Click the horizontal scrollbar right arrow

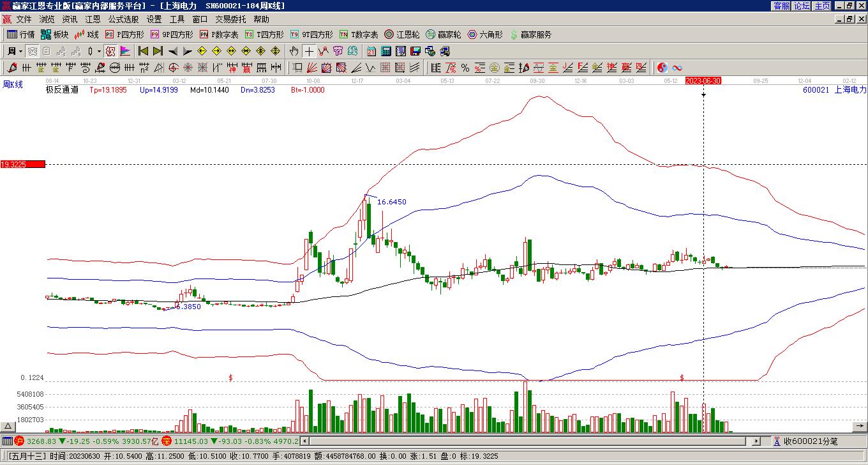(x=756, y=441)
